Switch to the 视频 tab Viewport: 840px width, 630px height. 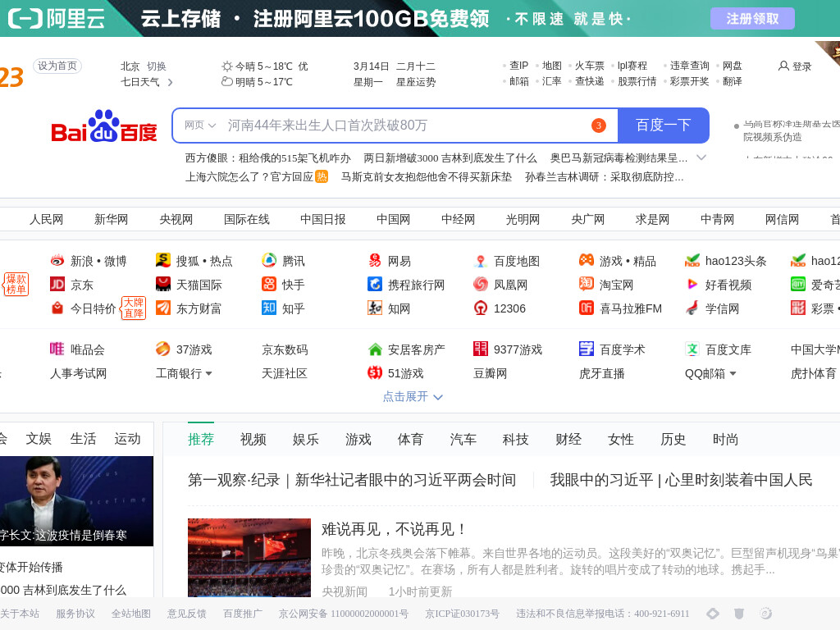[253, 440]
